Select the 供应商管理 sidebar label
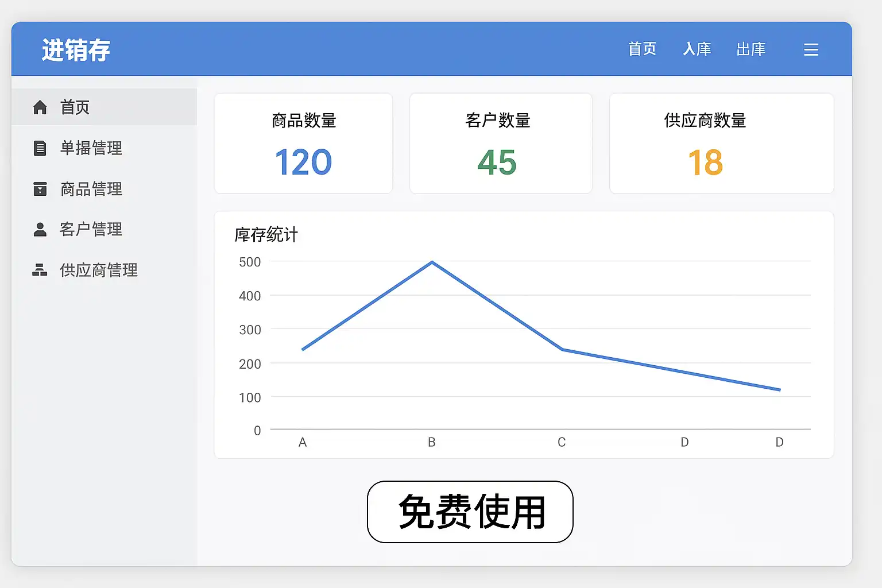882x588 pixels. click(x=99, y=270)
